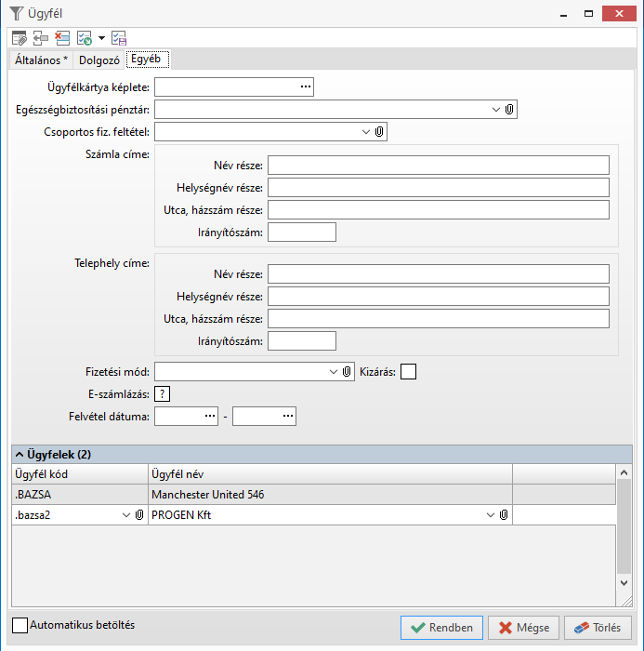Screen dimensions: 644x651
Task: Click the left-arrow field toolbar icon
Action: [x=41, y=38]
